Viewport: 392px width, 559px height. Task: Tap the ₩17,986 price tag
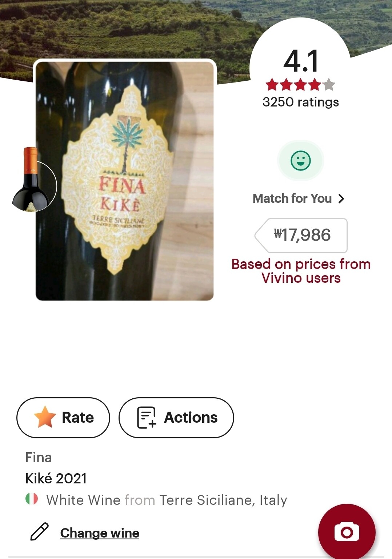point(302,235)
